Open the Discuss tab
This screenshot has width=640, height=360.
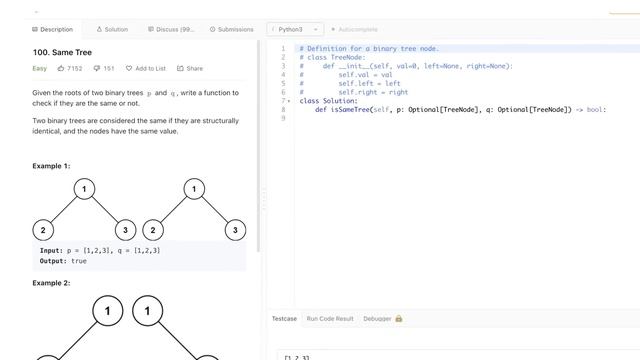click(171, 29)
